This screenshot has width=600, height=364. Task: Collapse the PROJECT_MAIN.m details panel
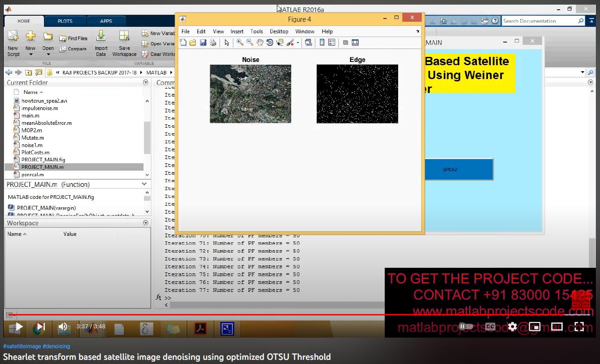(x=144, y=184)
